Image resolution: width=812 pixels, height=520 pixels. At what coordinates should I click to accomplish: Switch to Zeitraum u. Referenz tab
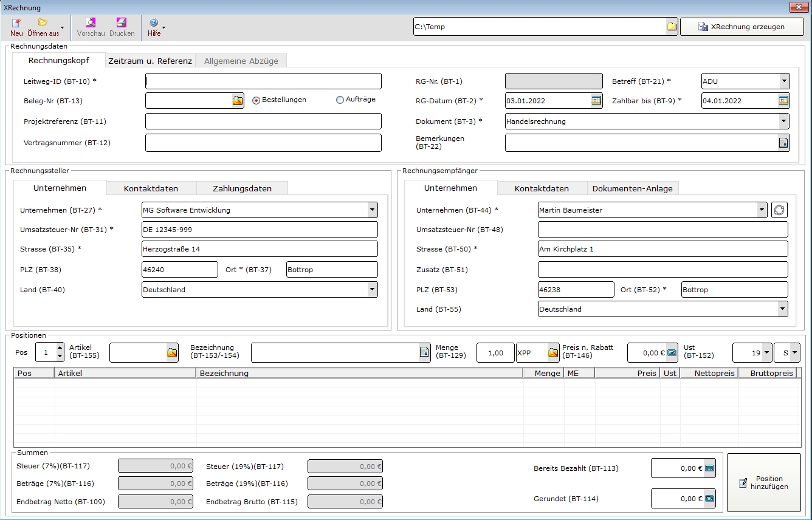[x=150, y=61]
